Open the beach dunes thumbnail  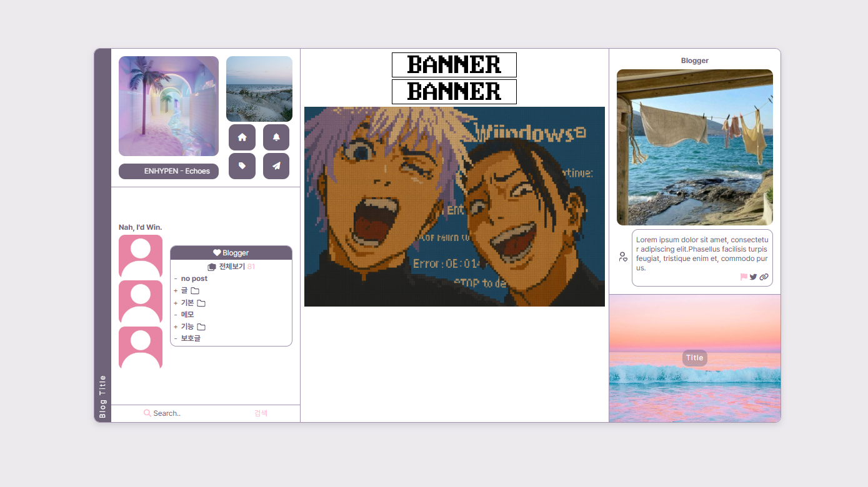coord(259,89)
